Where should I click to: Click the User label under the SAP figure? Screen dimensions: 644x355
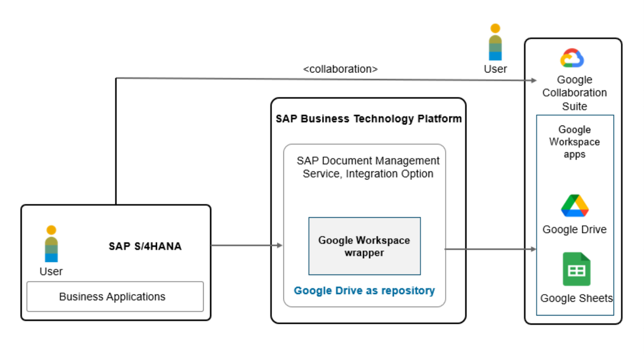pyautogui.click(x=51, y=271)
